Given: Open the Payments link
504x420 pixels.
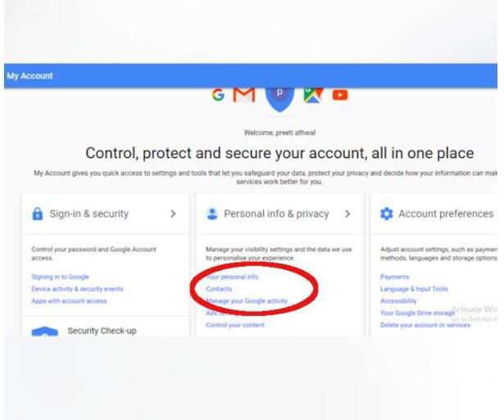Looking at the screenshot, I should point(395,277).
